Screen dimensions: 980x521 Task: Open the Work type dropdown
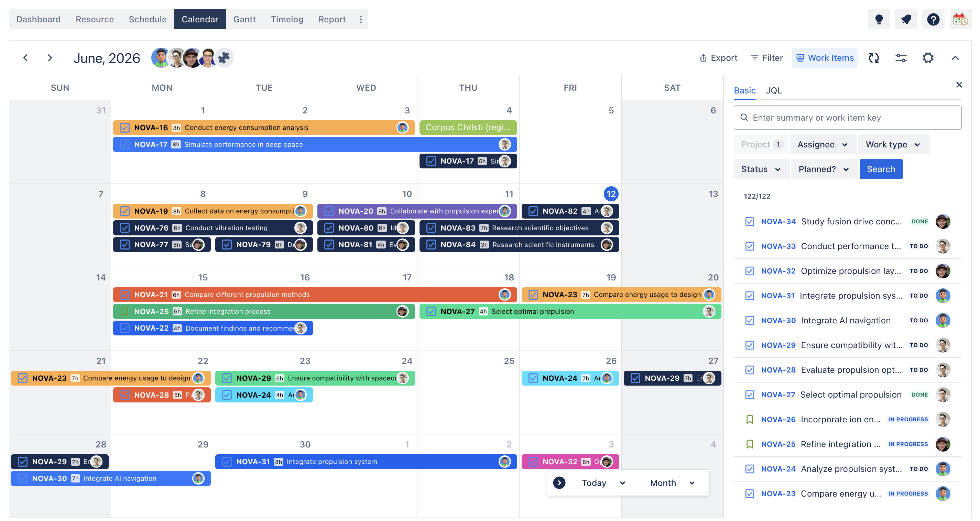893,144
